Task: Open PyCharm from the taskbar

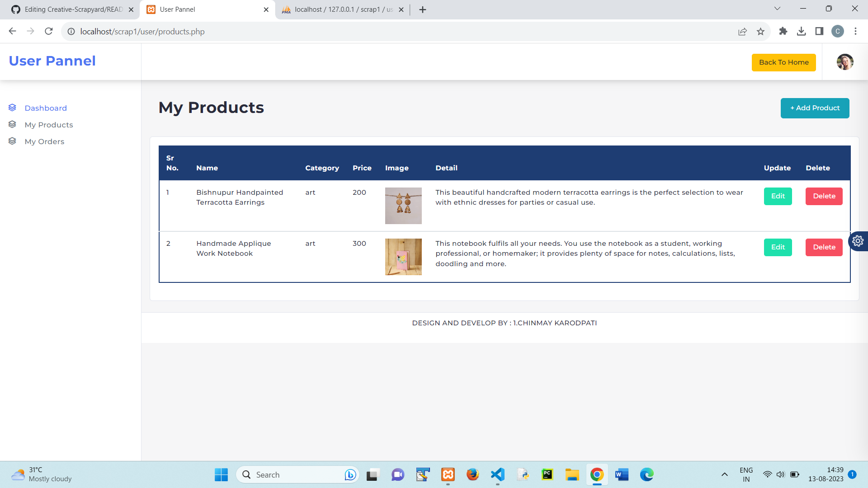Action: coord(547,474)
